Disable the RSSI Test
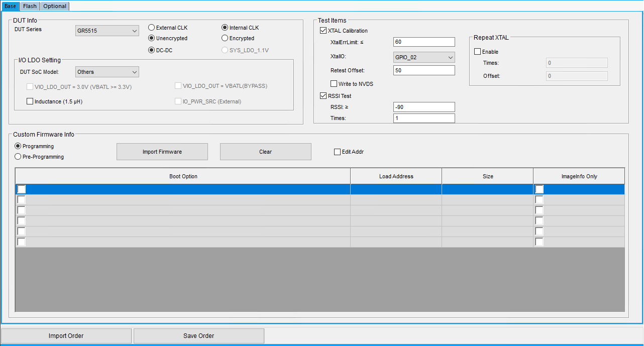The height and width of the screenshot is (346, 644). [x=323, y=95]
